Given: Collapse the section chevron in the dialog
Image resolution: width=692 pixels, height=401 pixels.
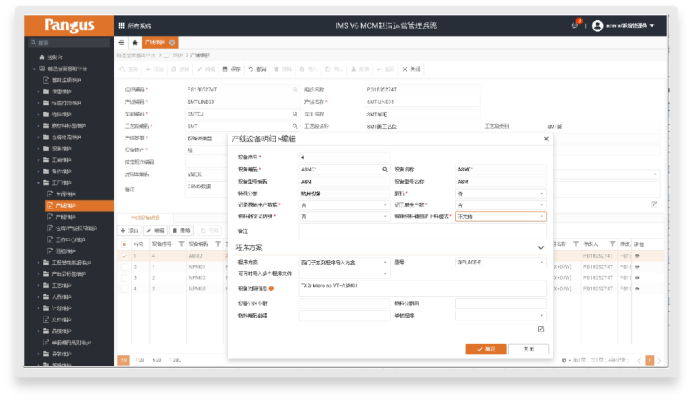Looking at the screenshot, I should [541, 247].
